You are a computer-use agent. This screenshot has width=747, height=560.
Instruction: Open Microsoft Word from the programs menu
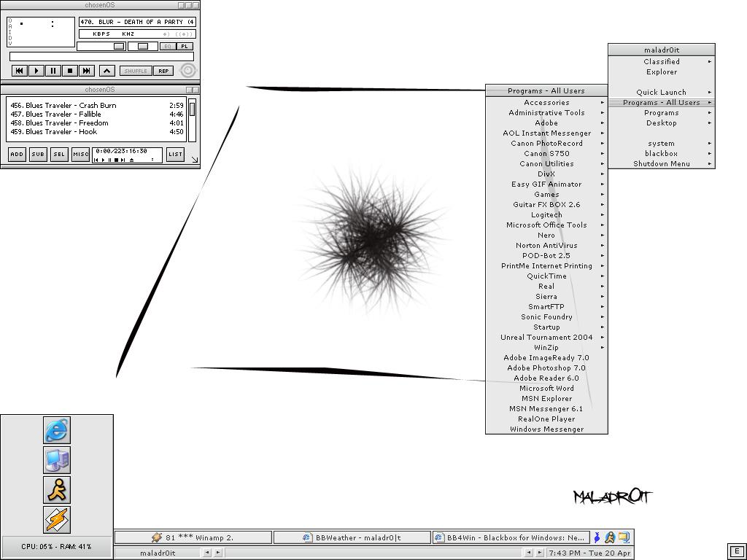click(546, 388)
